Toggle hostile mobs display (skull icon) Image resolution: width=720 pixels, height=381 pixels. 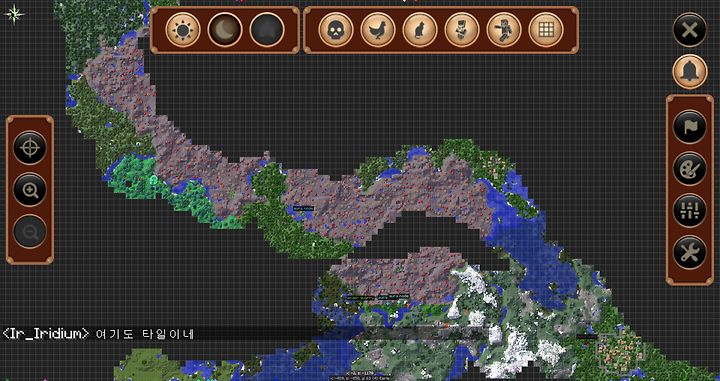pos(336,30)
